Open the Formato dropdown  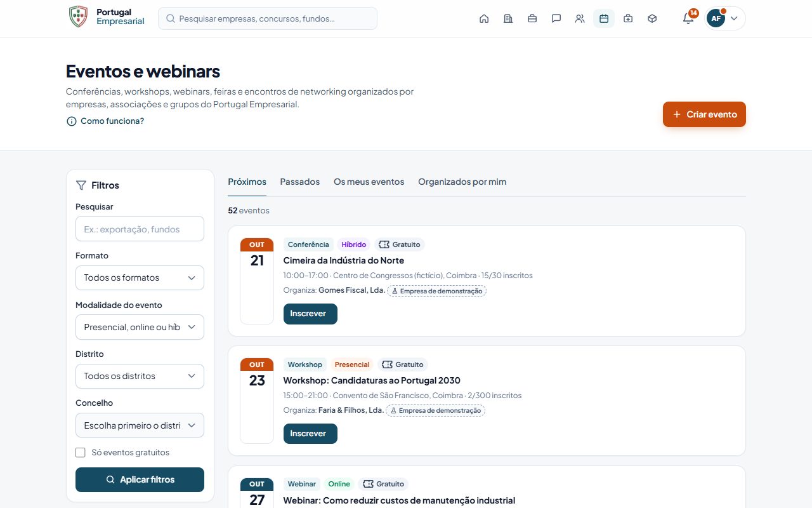(x=140, y=277)
